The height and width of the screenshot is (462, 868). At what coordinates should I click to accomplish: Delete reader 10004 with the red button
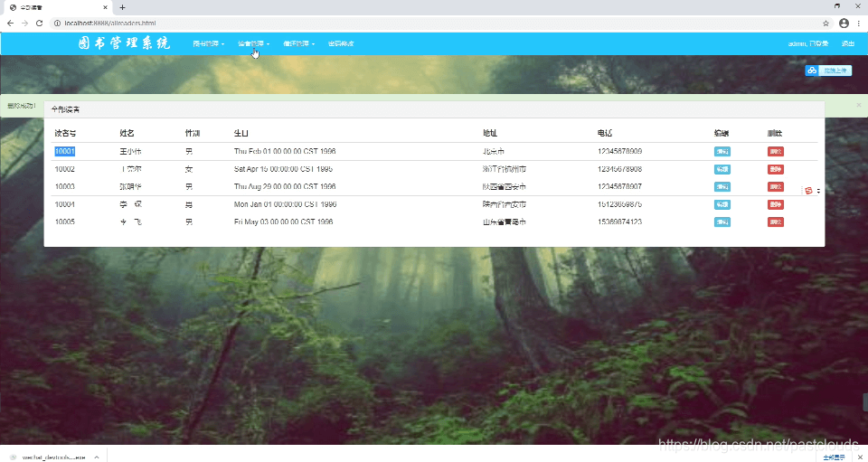click(x=776, y=204)
